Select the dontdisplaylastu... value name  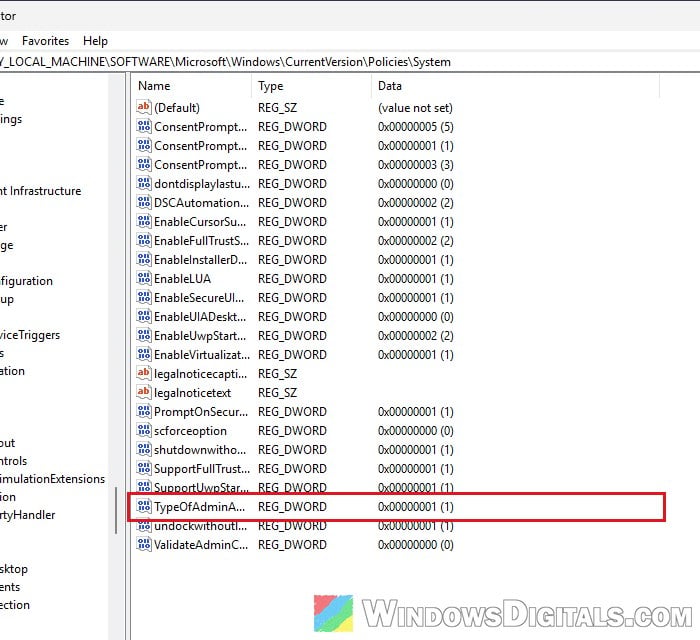point(202,184)
